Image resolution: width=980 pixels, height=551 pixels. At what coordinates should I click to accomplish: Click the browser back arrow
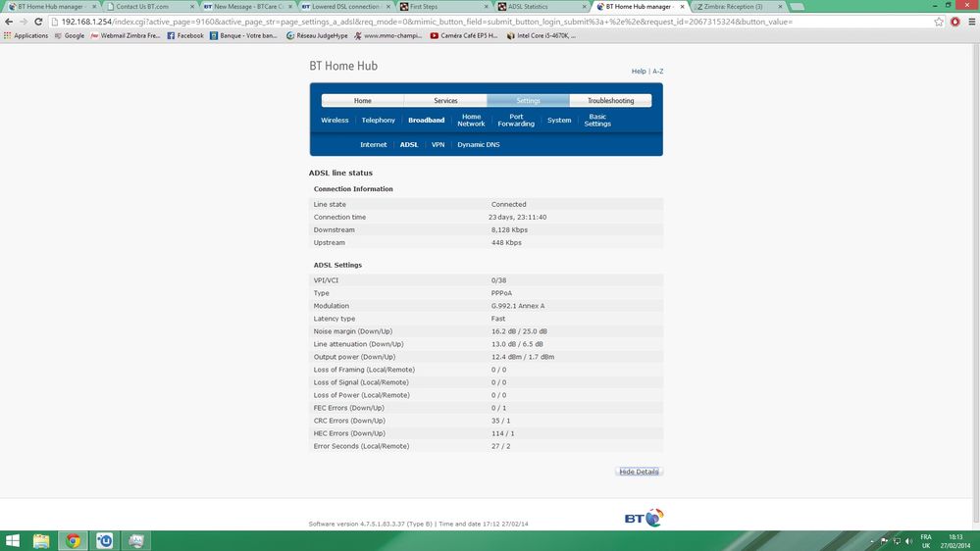tap(9, 22)
